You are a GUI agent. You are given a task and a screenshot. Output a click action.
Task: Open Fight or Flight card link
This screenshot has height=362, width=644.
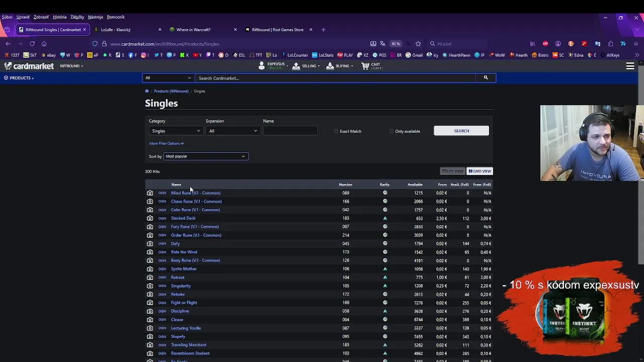[x=184, y=303]
